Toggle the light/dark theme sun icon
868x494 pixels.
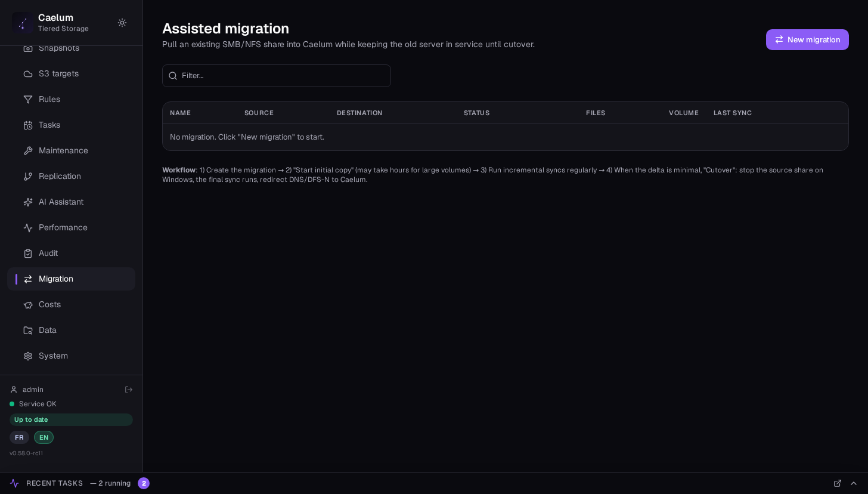pyautogui.click(x=122, y=23)
